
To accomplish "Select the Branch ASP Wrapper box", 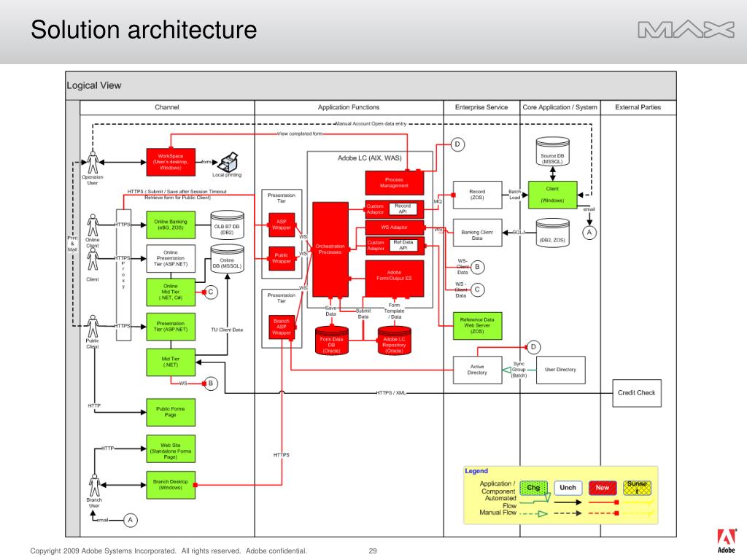I will [x=282, y=327].
